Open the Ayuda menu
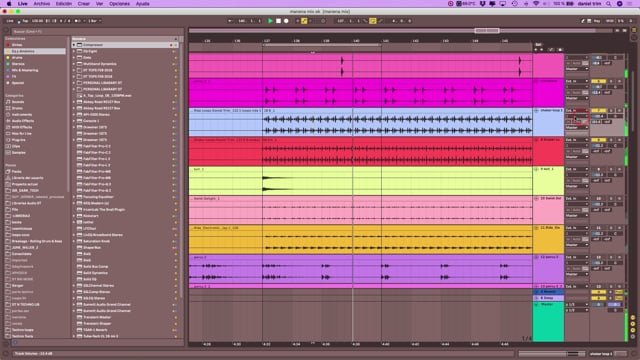Viewport: 640px width, 360px height. [x=142, y=4]
